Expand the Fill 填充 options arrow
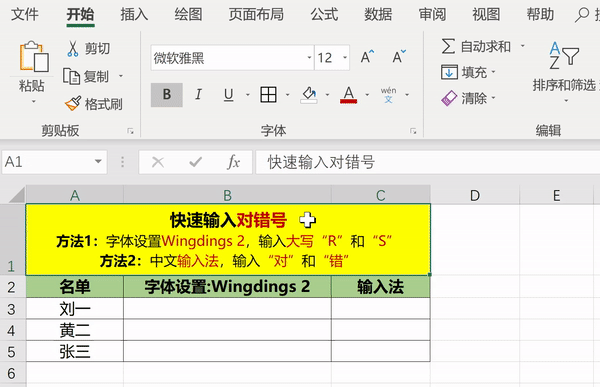Screen dimensions: 600x387 (493, 72)
